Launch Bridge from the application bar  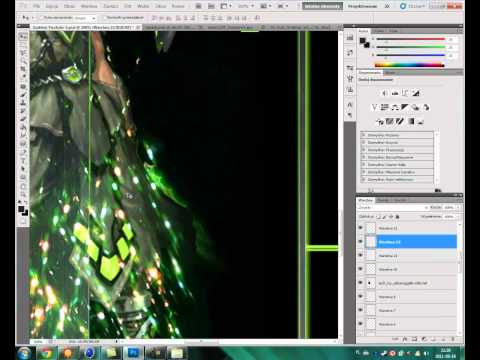click(198, 6)
